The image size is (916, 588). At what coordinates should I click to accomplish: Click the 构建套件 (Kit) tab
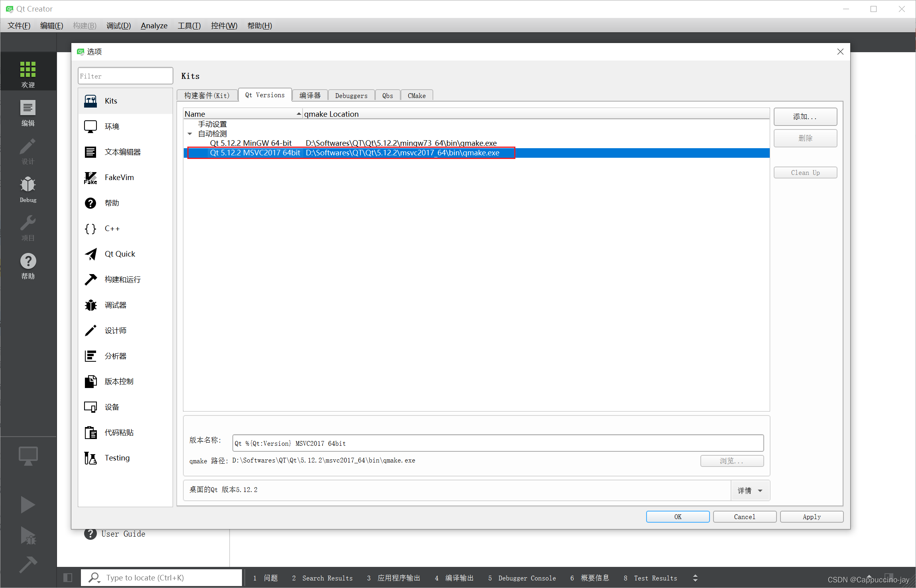[207, 96]
